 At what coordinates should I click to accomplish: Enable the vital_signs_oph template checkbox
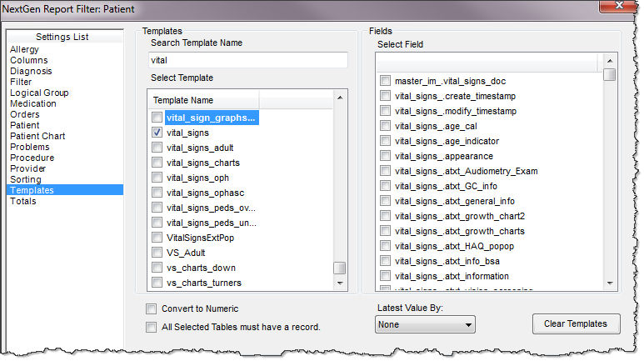tap(157, 178)
